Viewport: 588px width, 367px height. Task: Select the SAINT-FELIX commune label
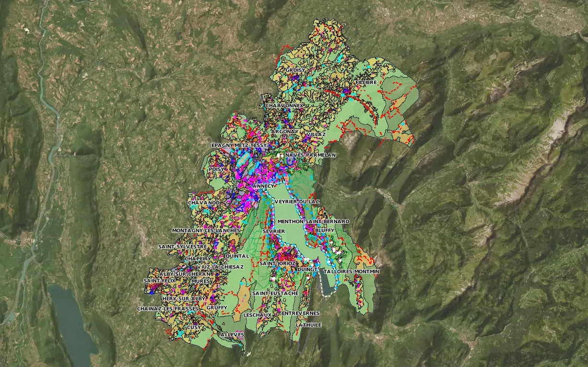tap(160, 281)
